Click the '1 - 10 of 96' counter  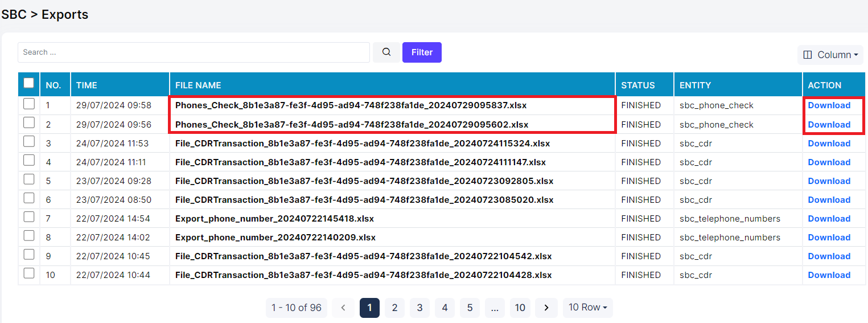point(297,308)
